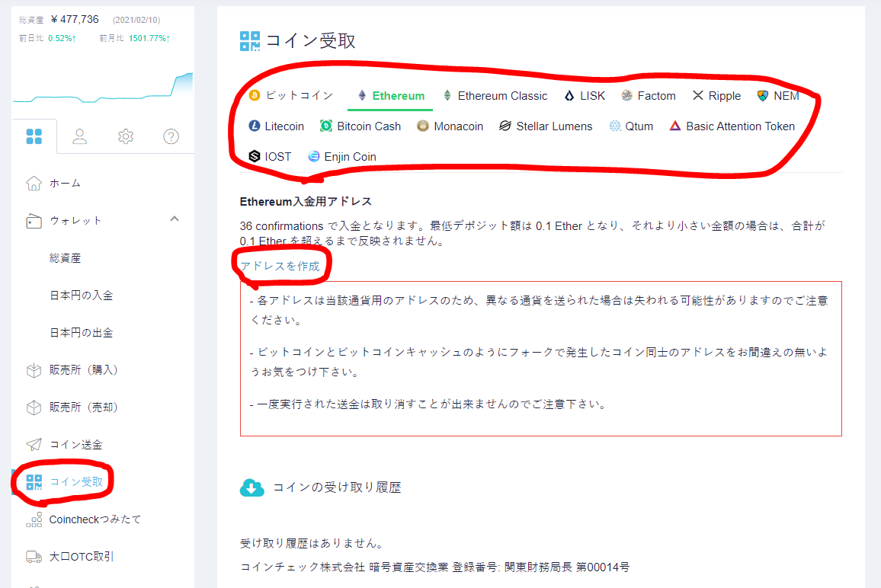Select the Ethereum Classic coin tab
The height and width of the screenshot is (588, 881).
495,95
